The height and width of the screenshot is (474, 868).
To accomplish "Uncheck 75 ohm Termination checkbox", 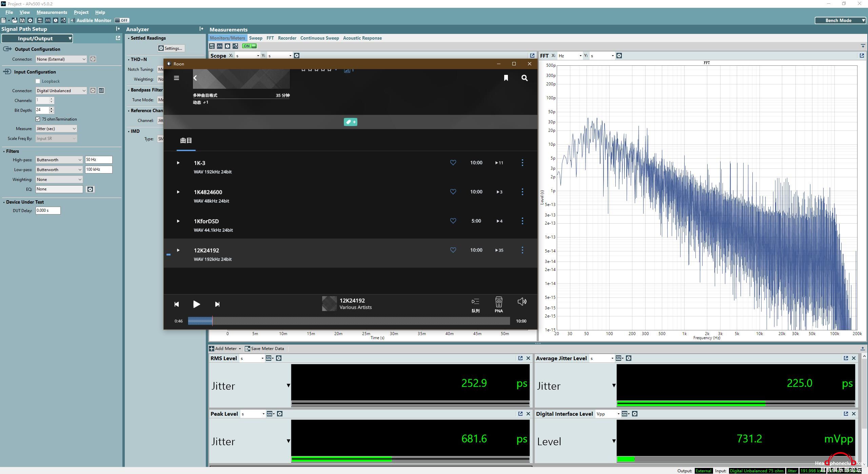I will click(38, 119).
